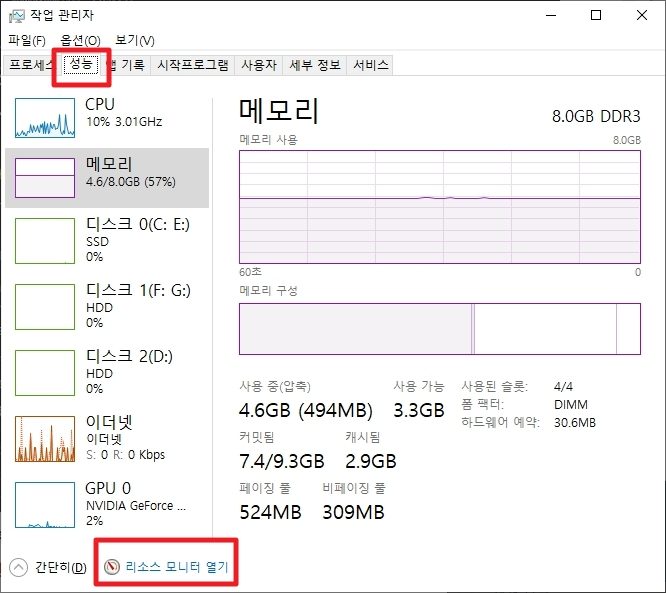Screen dimensions: 666x593
Task: Click the 메모리 사용 usage graph
Action: point(440,207)
